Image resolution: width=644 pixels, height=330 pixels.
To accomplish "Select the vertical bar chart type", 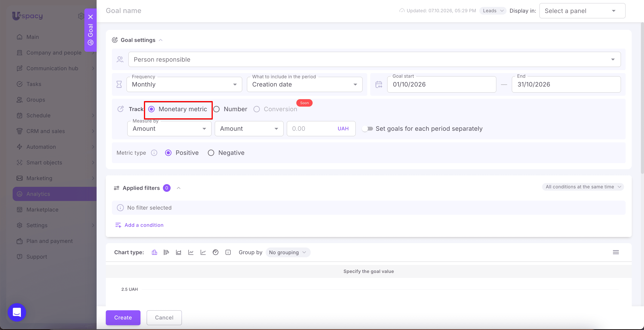I will pyautogui.click(x=154, y=252).
